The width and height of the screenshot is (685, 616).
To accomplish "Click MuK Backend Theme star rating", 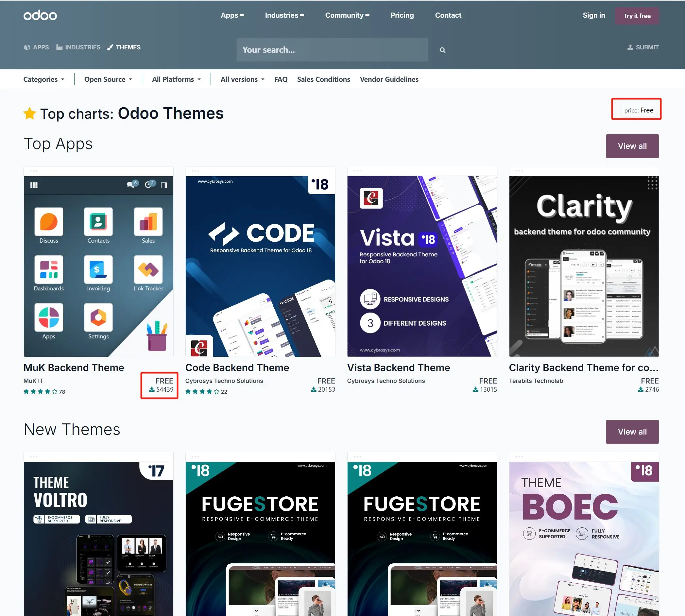I will [x=40, y=392].
